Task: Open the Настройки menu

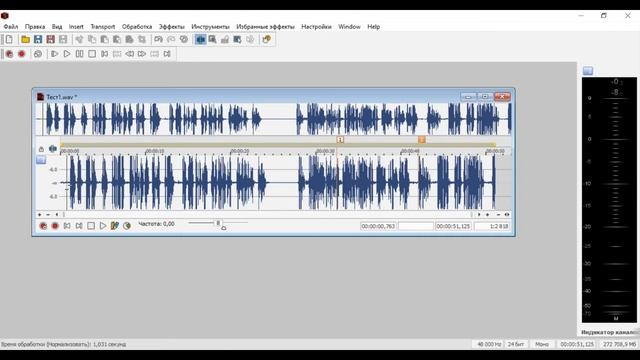Action: pyautogui.click(x=316, y=27)
